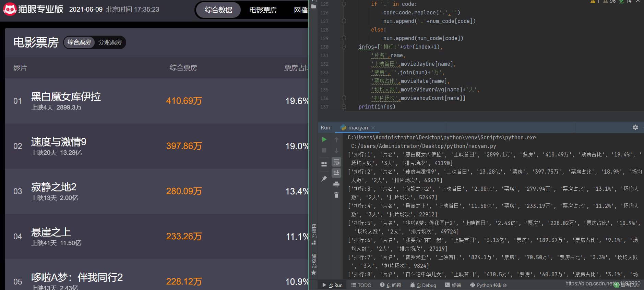Open the 14 typos indicator

(625, 1)
